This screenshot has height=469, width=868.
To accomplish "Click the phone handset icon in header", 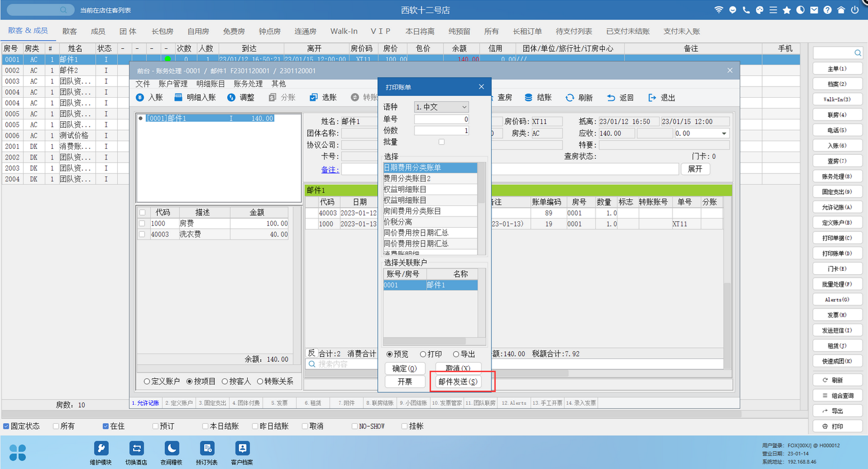I will [x=746, y=10].
